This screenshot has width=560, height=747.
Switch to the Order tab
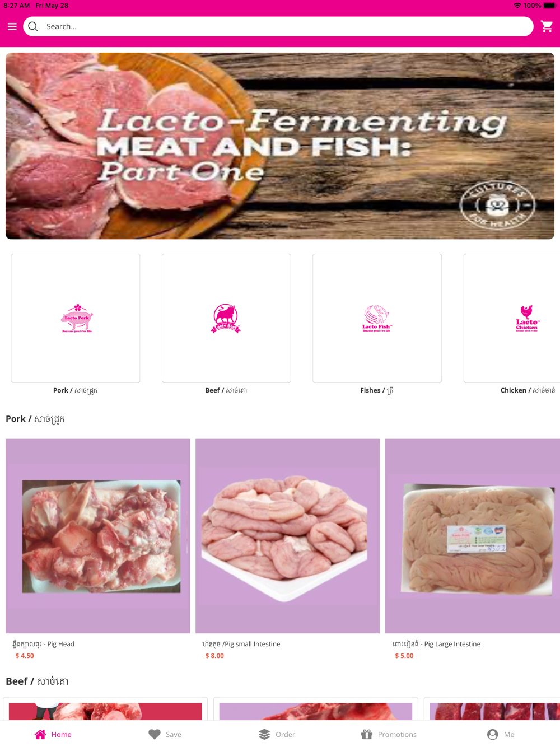pyautogui.click(x=277, y=734)
